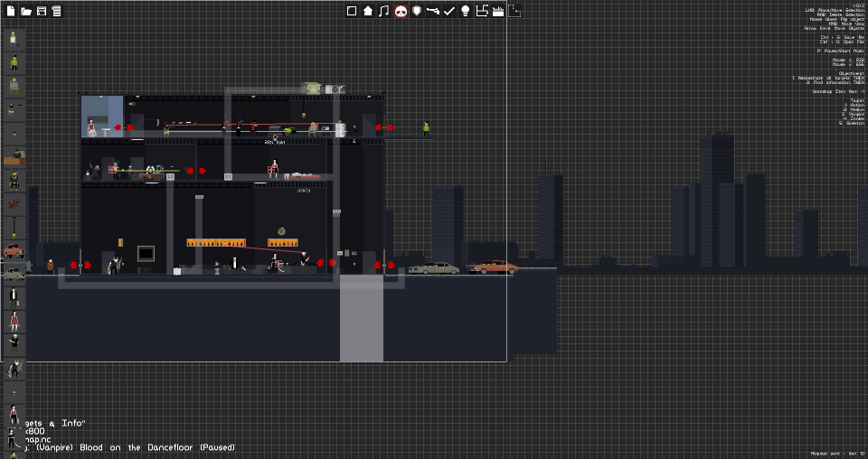Image resolution: width=868 pixels, height=459 pixels.
Task: Select the zombie behind wooden desk sprite
Action: 14,157
